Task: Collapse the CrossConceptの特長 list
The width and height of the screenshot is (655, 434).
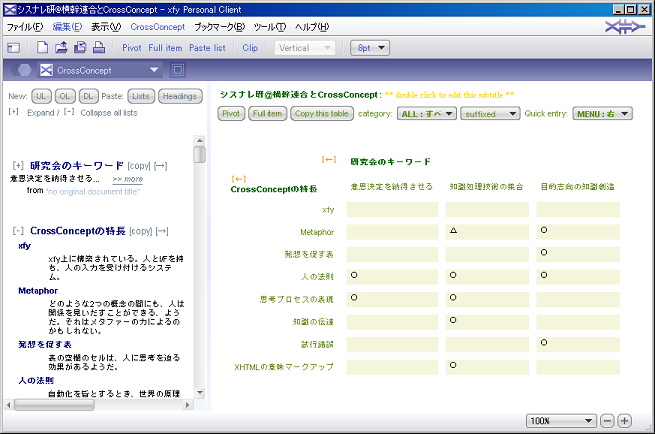Action: pyautogui.click(x=18, y=231)
